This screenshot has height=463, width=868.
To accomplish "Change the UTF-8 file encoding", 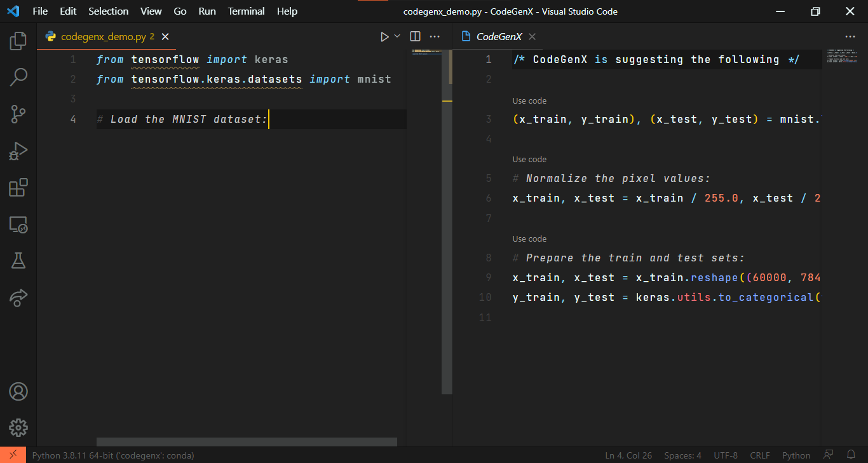I will (726, 455).
